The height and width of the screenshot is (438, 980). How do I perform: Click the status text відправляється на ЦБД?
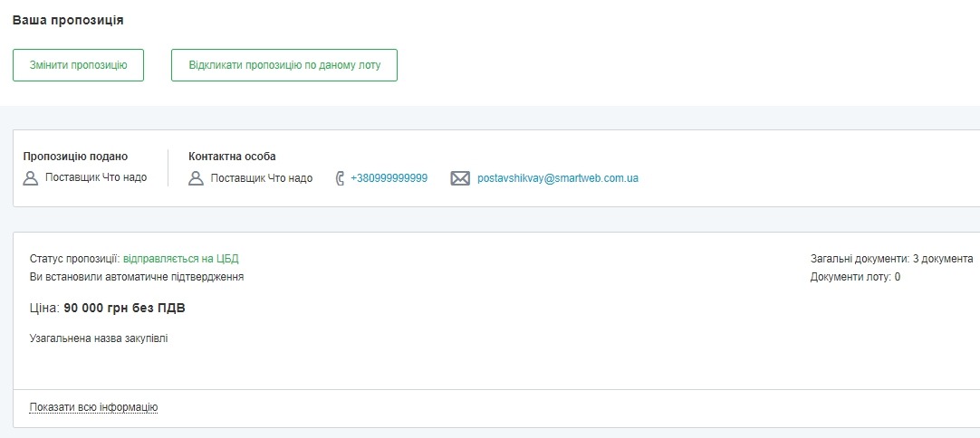point(180,259)
